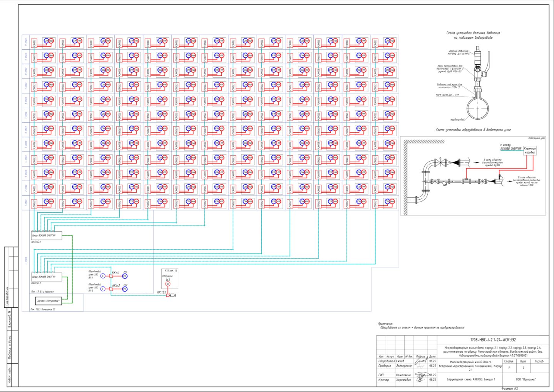Select the KK.1.0.1 junction box symbol
The width and height of the screenshot is (554, 392).
168,295
